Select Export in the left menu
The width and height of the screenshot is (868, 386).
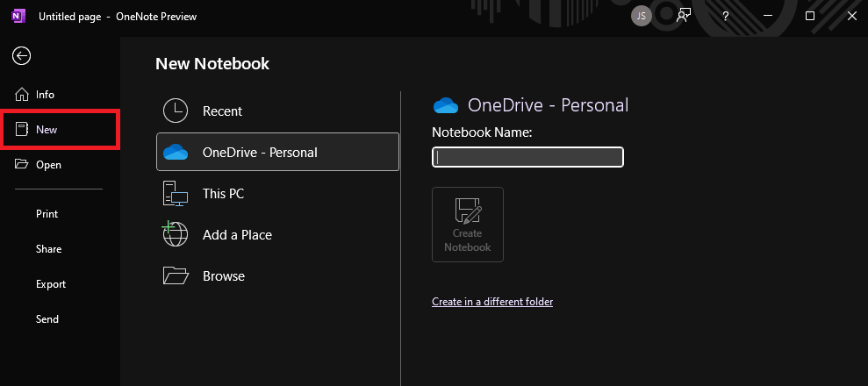[50, 284]
